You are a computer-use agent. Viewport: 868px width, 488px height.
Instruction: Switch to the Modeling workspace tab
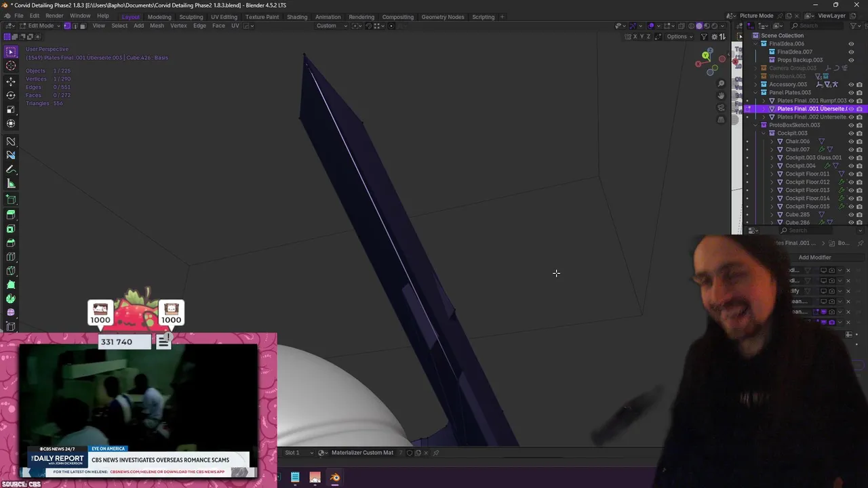pos(159,17)
